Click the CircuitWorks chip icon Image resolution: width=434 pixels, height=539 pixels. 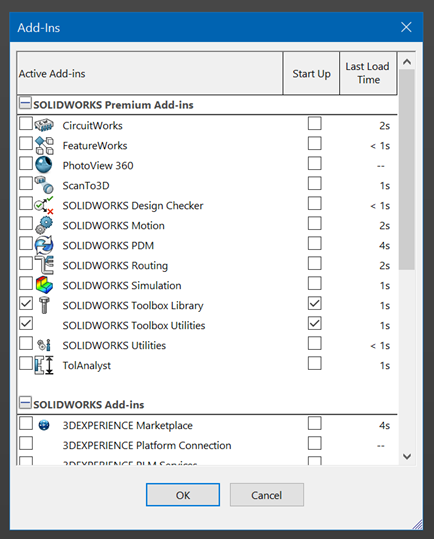(44, 125)
